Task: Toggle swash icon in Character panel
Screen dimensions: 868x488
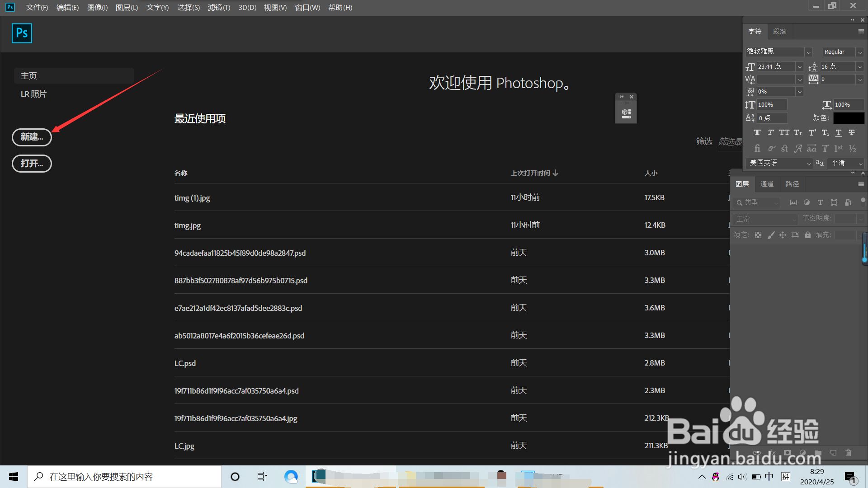Action: 772,148
